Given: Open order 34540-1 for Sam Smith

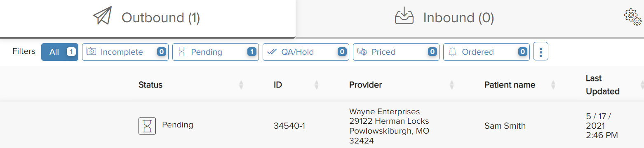Looking at the screenshot, I should pos(322,126).
